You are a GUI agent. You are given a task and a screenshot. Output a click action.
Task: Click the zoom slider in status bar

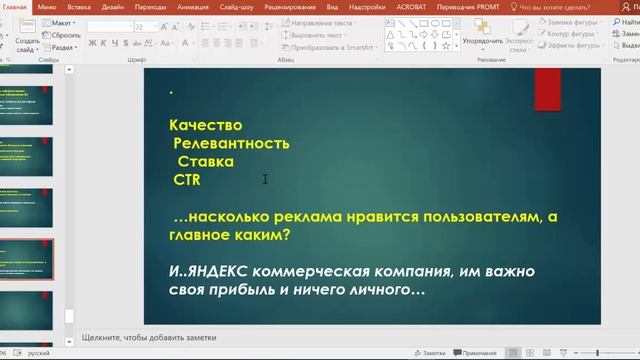pyautogui.click(x=608, y=353)
